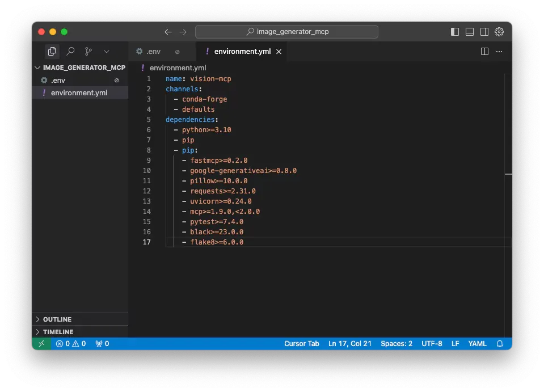Image resolution: width=544 pixels, height=392 pixels.
Task: Click the editor scrollbar on the right
Action: pos(508,205)
